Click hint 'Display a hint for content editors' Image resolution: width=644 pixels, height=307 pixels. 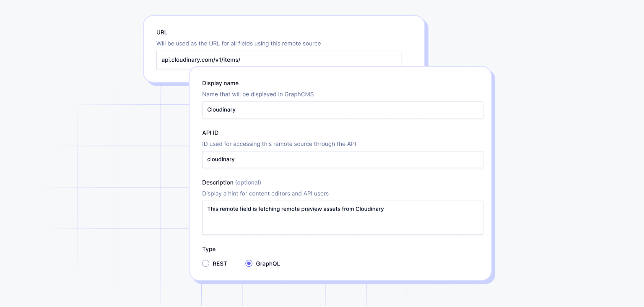tap(265, 194)
